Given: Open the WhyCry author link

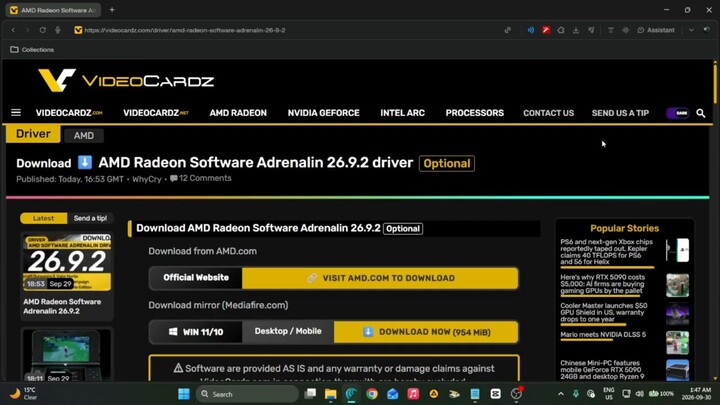Looking at the screenshot, I should [147, 179].
